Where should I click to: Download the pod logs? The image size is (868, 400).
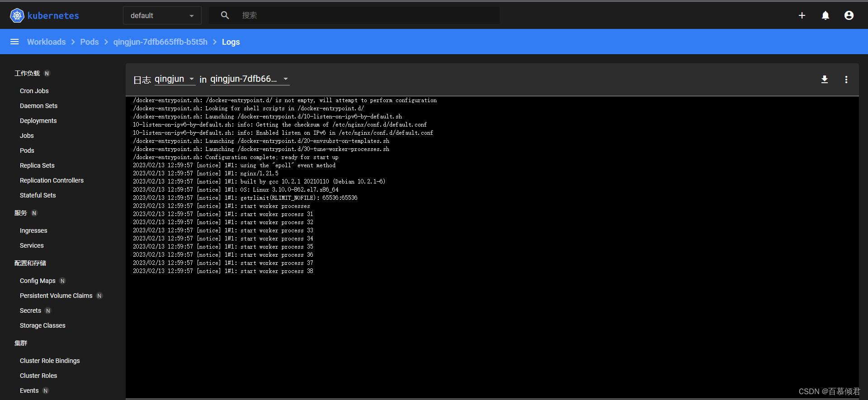[825, 80]
